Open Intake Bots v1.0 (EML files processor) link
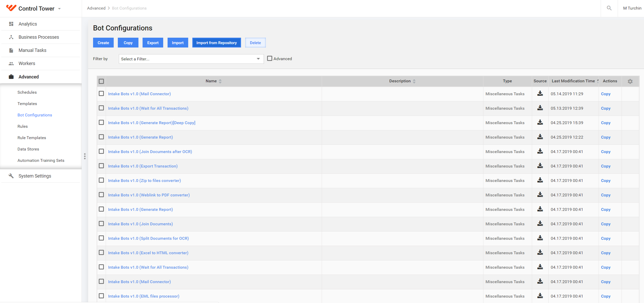Screen dimensions: 644x303 pyautogui.click(x=144, y=296)
